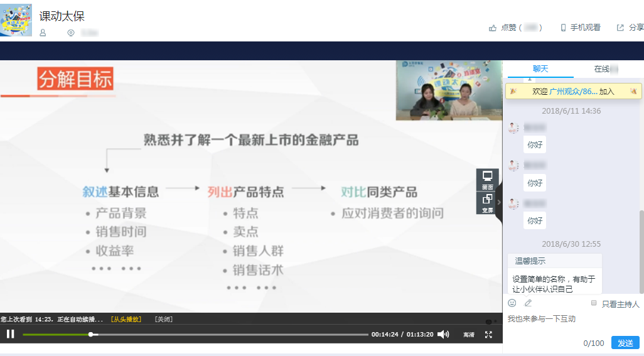Click the 宽屏 widescreen icon
The height and width of the screenshot is (356, 644).
click(x=487, y=202)
